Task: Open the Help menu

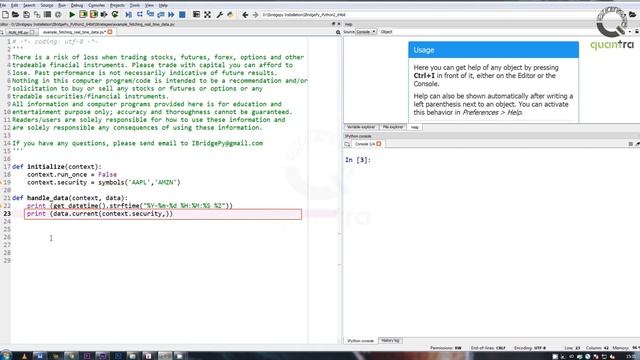Action: tap(163, 5)
